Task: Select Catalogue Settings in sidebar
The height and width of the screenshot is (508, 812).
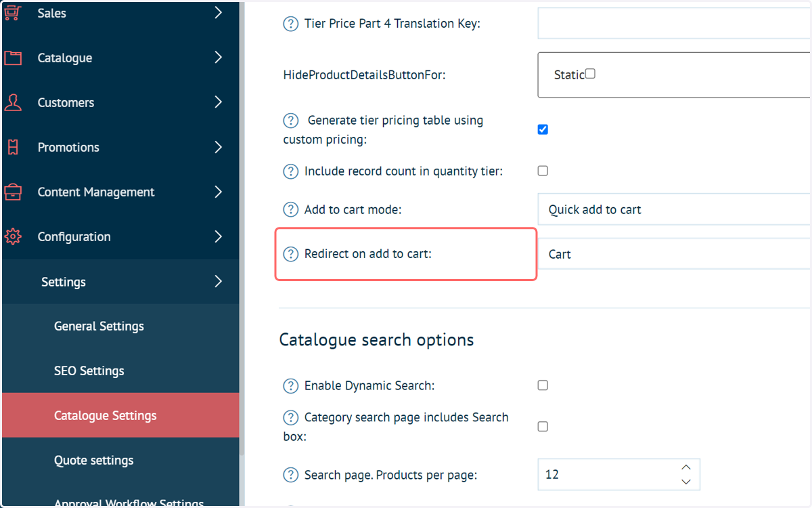Action: click(120, 415)
